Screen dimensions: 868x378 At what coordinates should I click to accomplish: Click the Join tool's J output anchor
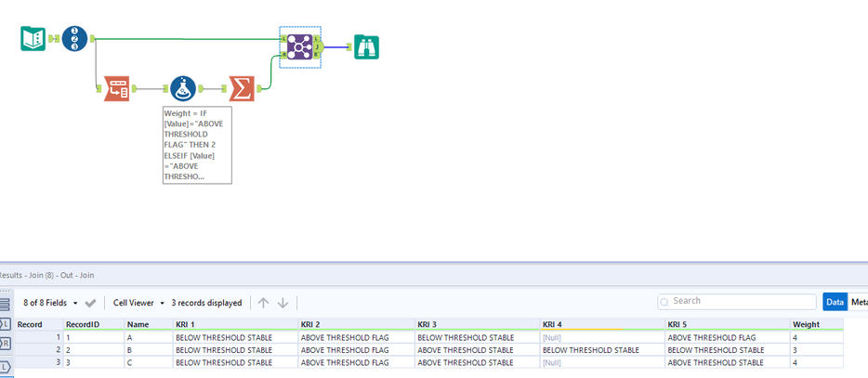[x=317, y=47]
